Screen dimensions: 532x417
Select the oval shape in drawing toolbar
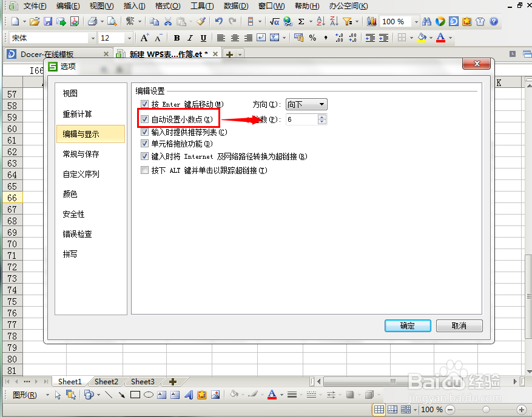point(149,395)
